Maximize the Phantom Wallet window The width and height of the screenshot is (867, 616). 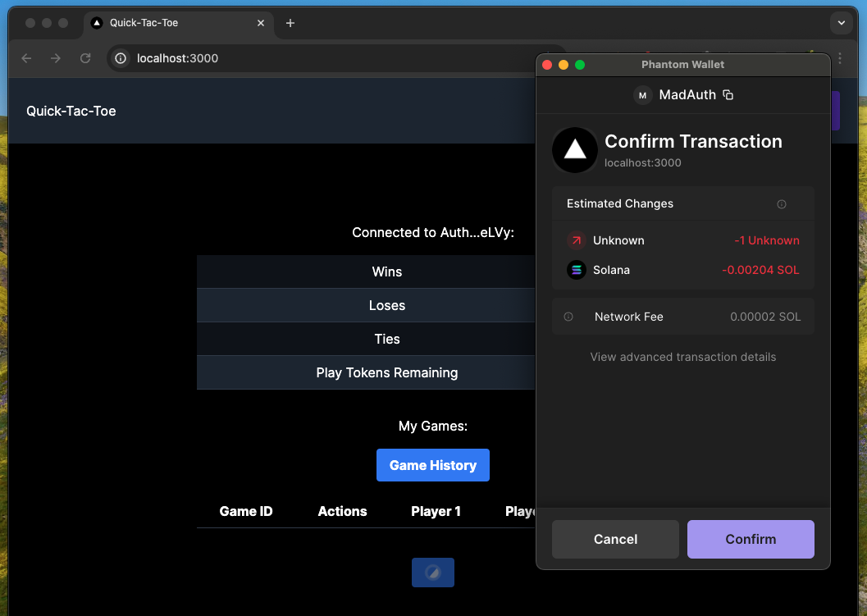tap(580, 65)
